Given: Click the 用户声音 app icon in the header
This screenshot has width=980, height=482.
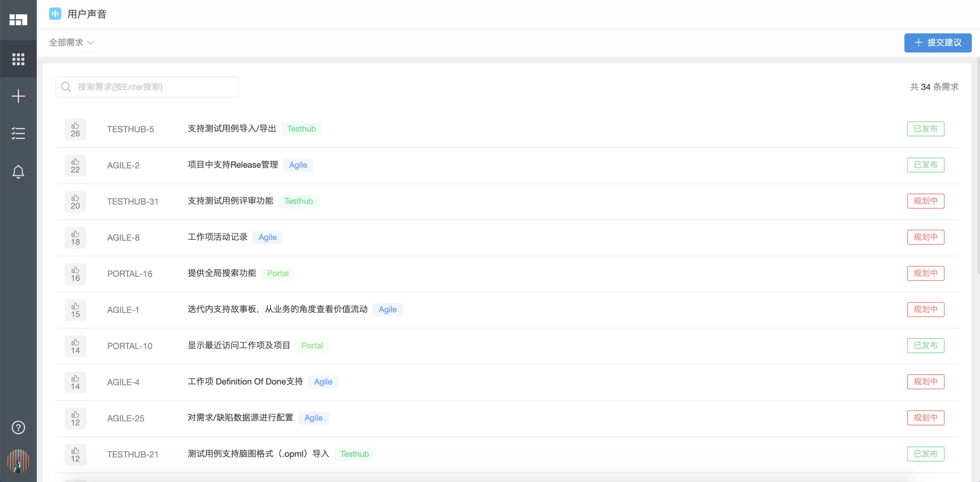Looking at the screenshot, I should coord(55,14).
